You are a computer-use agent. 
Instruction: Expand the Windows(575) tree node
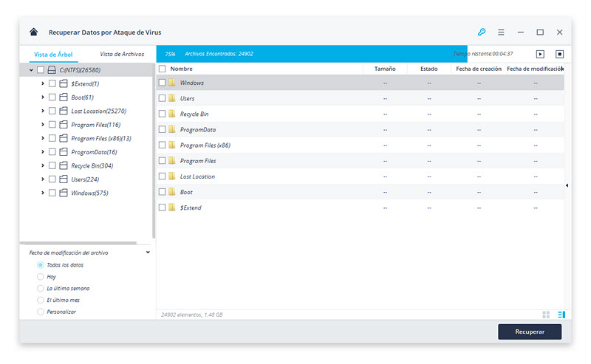43,193
